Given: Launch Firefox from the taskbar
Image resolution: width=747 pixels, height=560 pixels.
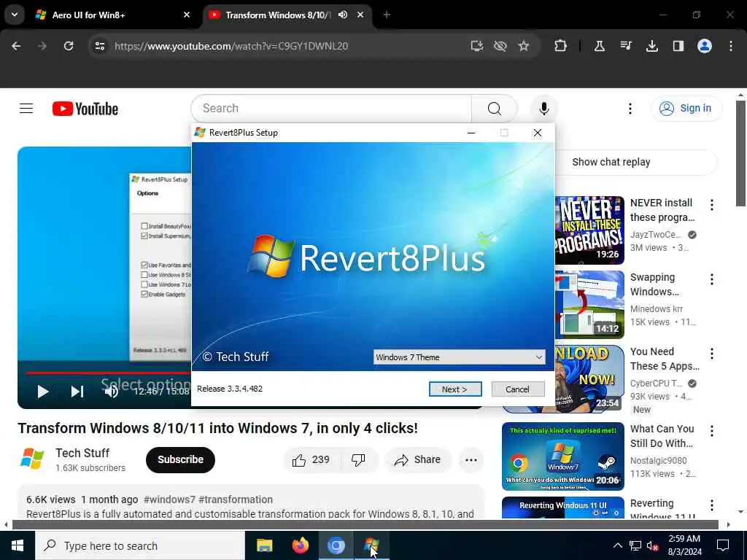Looking at the screenshot, I should [x=300, y=545].
